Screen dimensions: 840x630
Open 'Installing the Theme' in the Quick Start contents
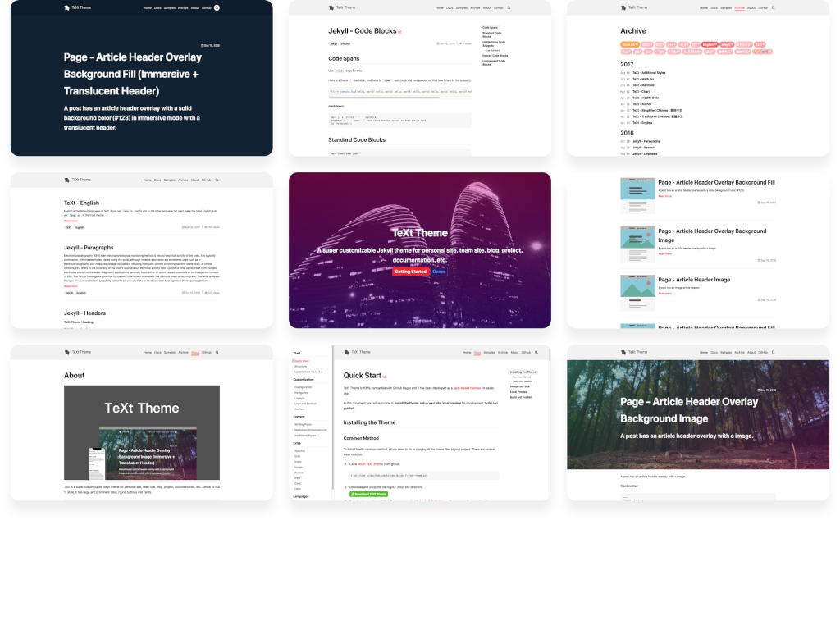point(523,372)
